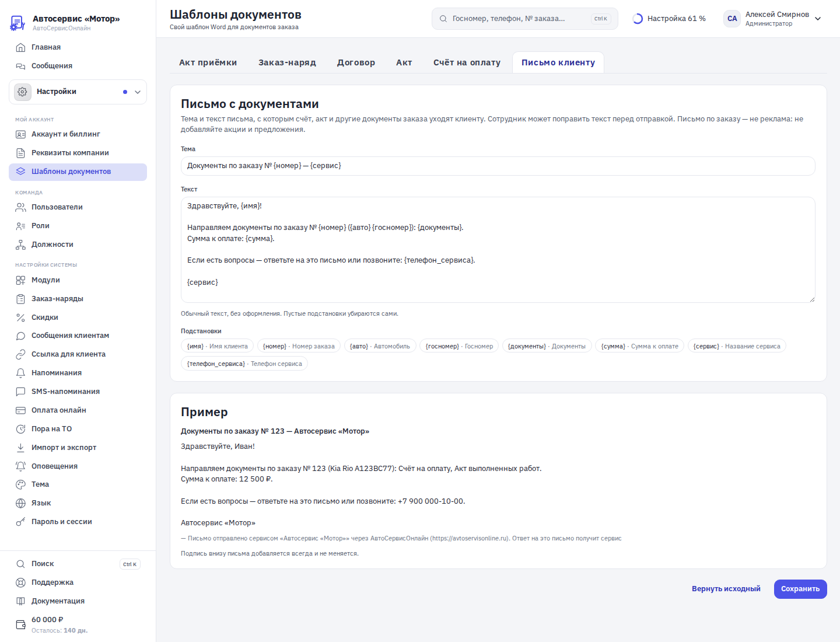Click the Сохранить button
This screenshot has height=642, width=840.
pos(800,589)
